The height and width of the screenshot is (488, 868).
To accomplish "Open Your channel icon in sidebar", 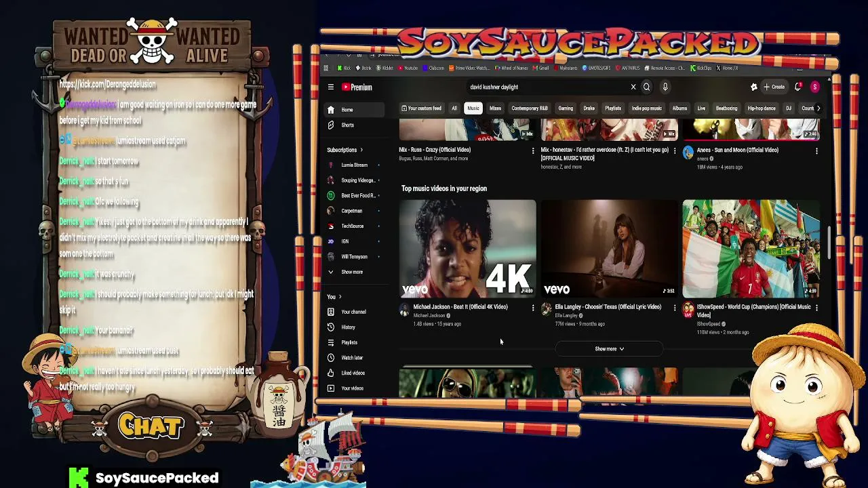I will tap(331, 312).
